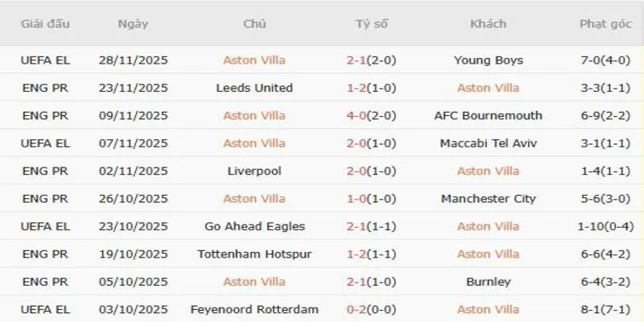
Task: Click the Burnley away team name
Action: coord(488,283)
